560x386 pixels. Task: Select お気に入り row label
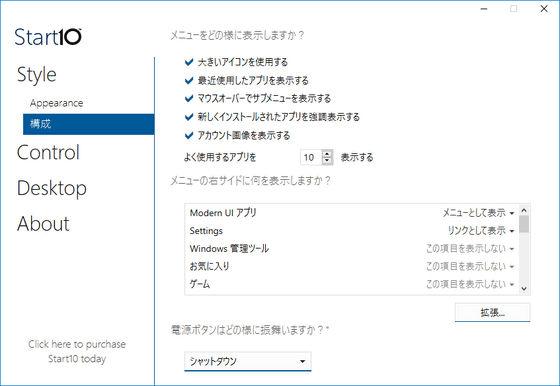(209, 266)
